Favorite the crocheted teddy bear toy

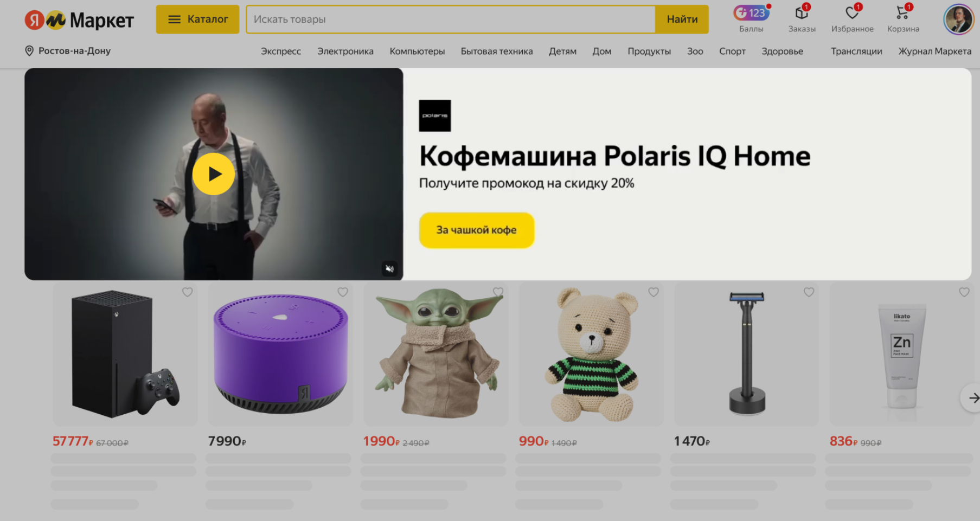click(x=654, y=292)
